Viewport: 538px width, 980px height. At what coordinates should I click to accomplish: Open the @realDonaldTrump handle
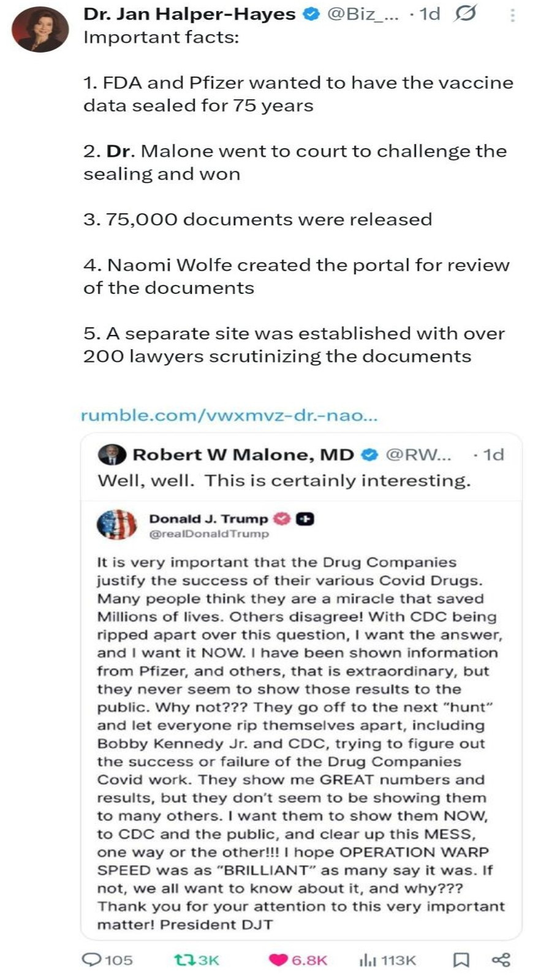[209, 534]
